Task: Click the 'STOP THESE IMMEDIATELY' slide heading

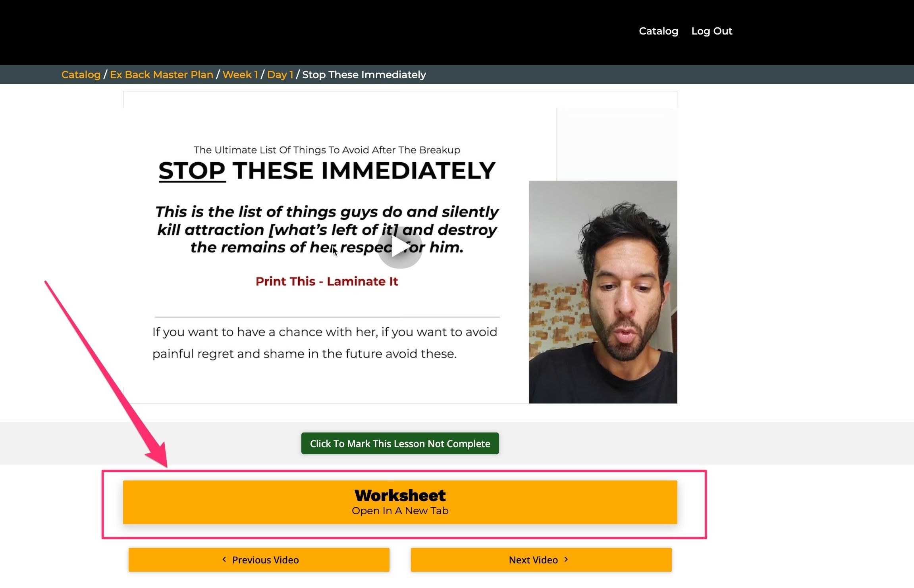Action: click(327, 171)
